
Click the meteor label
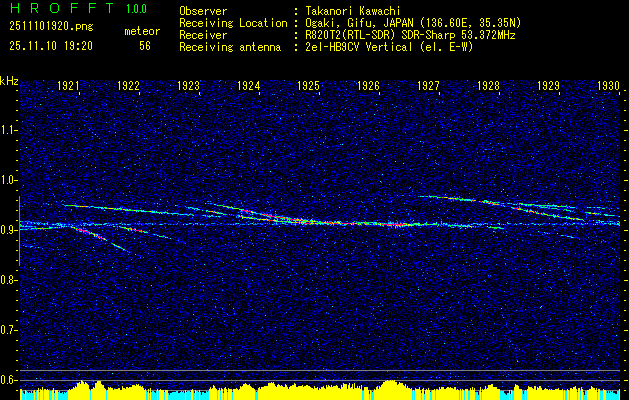click(142, 31)
